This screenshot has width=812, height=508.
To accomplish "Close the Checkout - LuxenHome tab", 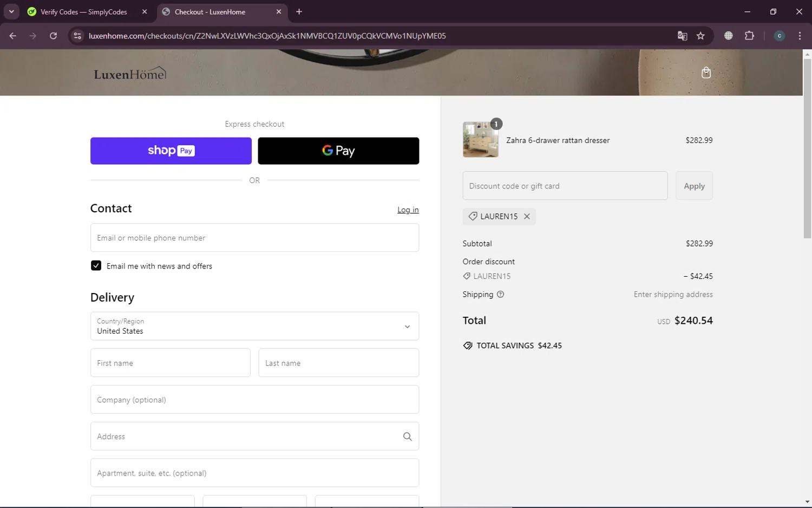I will coord(279,12).
